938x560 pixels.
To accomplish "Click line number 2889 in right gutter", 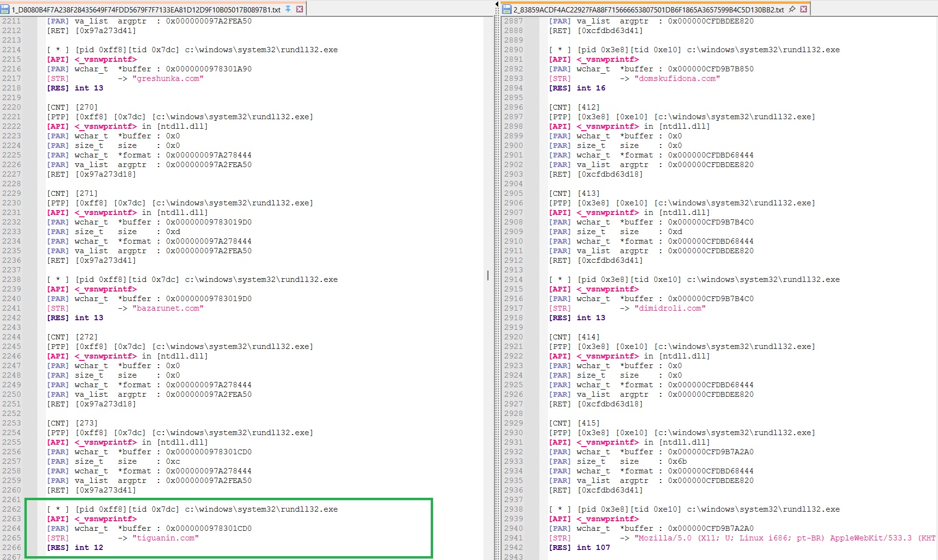I will click(x=514, y=40).
